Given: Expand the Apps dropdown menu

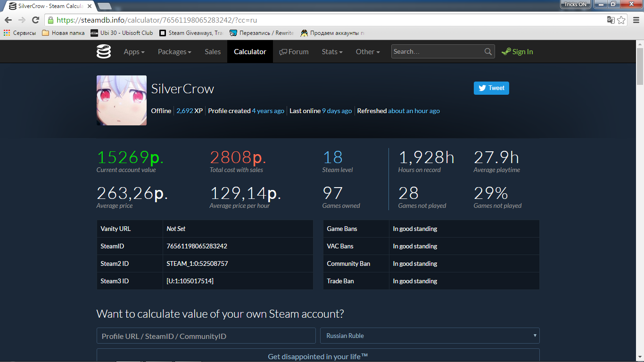Looking at the screenshot, I should coord(134,52).
